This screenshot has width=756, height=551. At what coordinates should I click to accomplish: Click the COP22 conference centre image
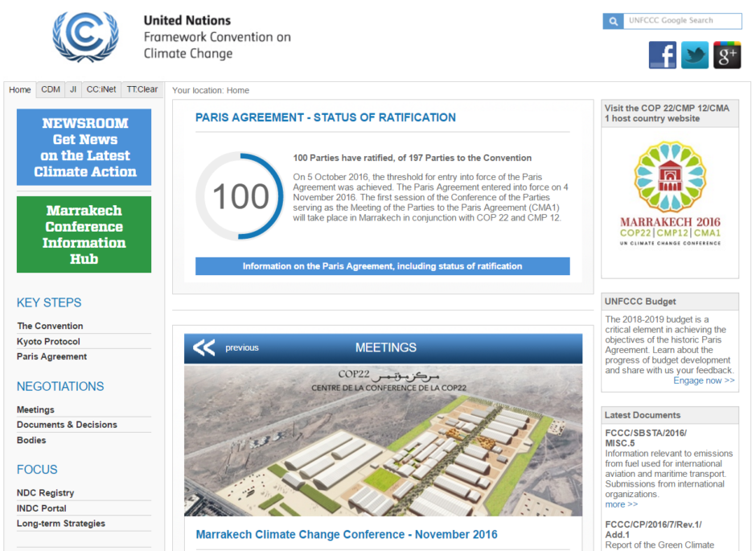384,441
